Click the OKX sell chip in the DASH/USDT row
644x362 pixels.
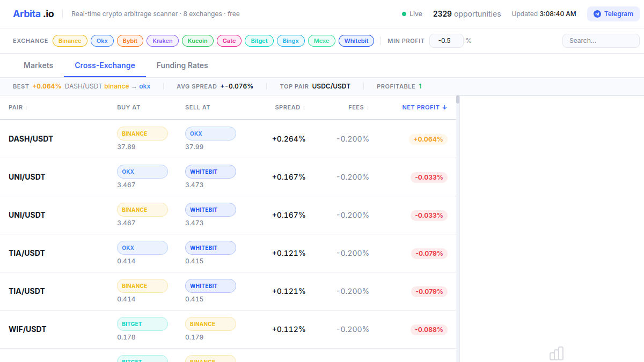pos(210,134)
